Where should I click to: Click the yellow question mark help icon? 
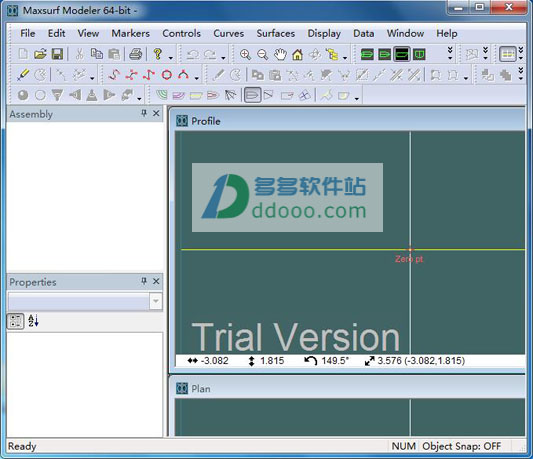tap(157, 54)
